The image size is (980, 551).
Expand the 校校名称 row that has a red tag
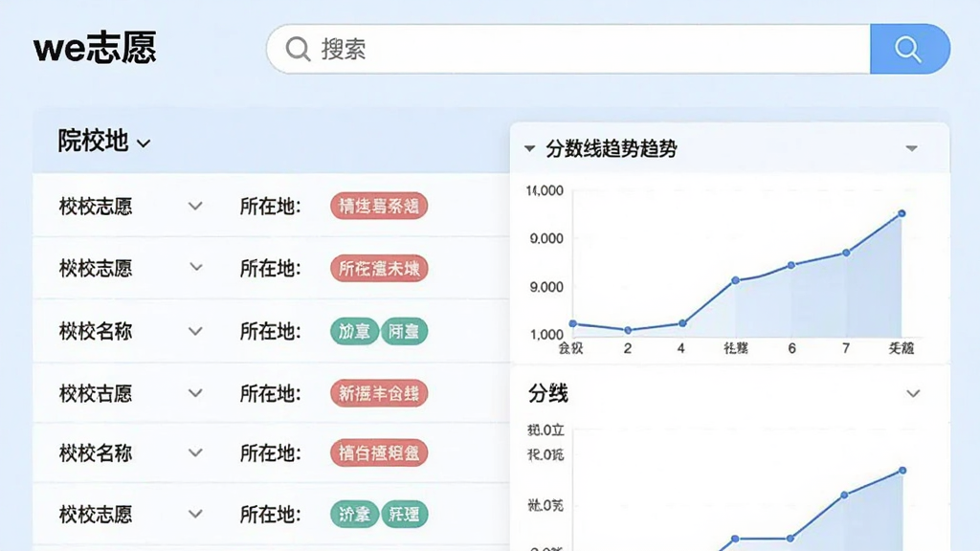coord(195,452)
